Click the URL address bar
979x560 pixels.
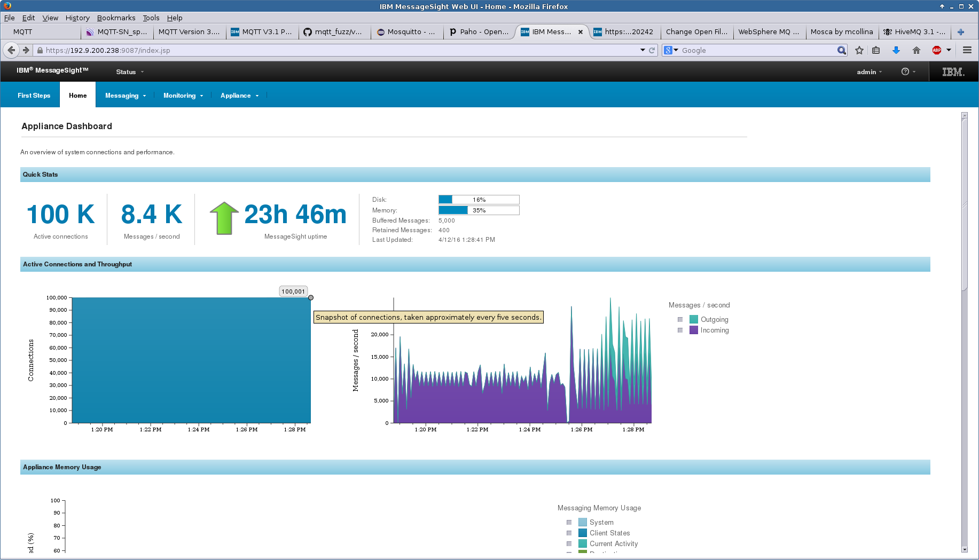(342, 50)
